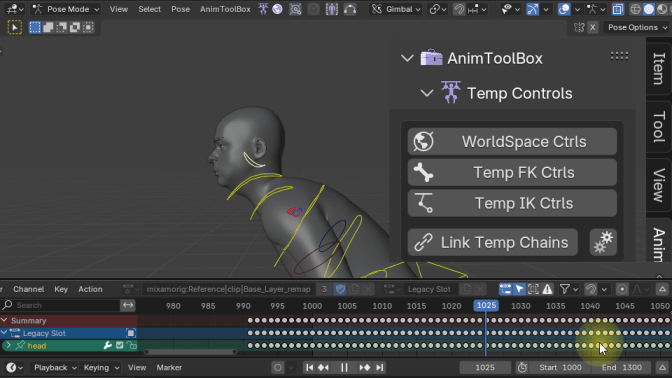Toggle only show selected arrow icon
The width and height of the screenshot is (672, 378).
click(519, 289)
